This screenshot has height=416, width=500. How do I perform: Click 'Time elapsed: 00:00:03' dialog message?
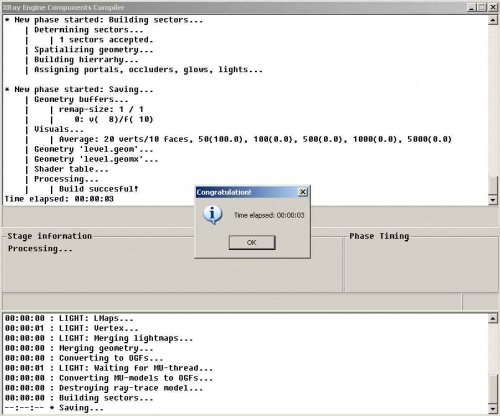(269, 215)
